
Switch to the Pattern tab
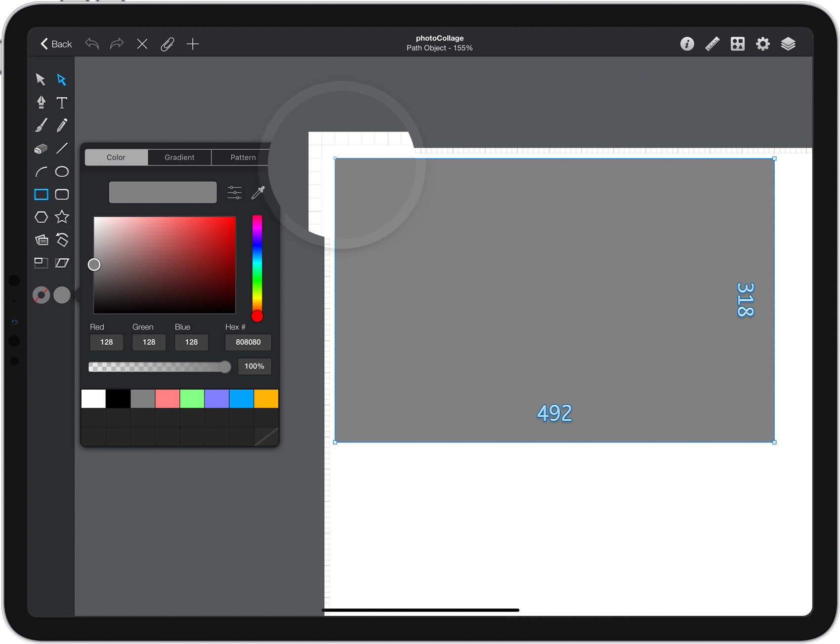pyautogui.click(x=243, y=157)
